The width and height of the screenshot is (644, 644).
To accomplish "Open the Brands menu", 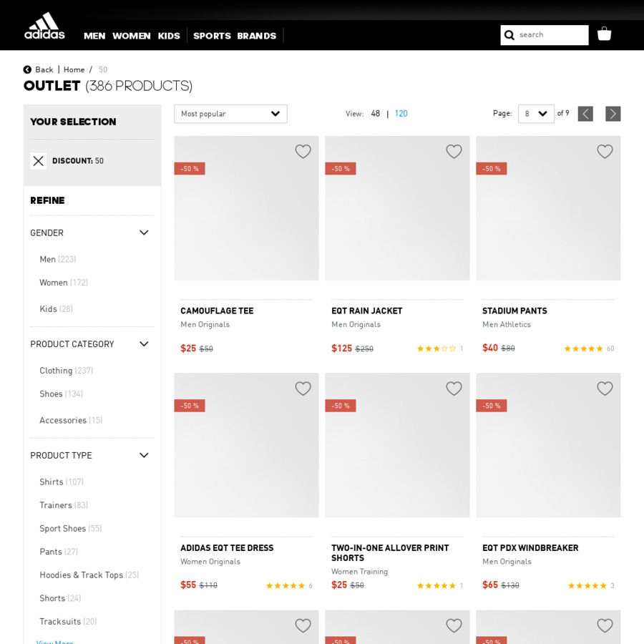I will 257,36.
